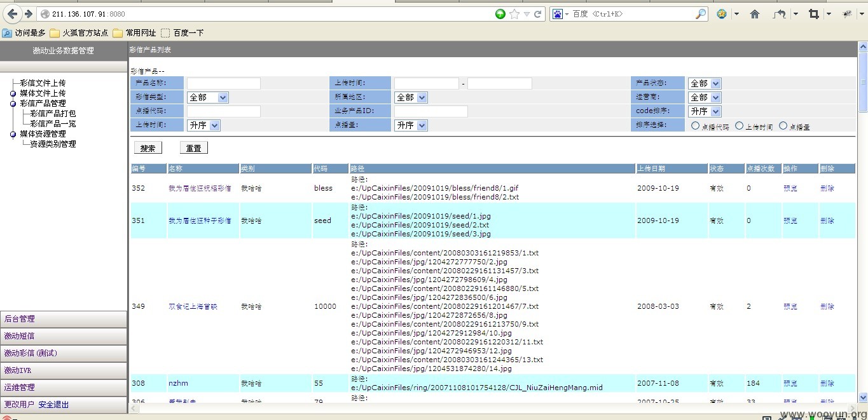This screenshot has width=868, height=420.
Task: Select the 点播量 sort radio button
Action: click(x=783, y=126)
